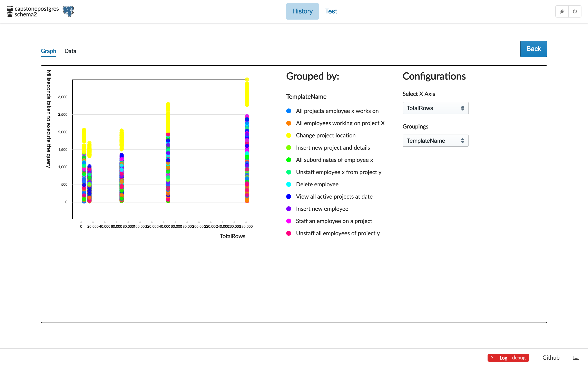Toggle Insert new employee legend entry
This screenshot has height=367, width=588.
pyautogui.click(x=322, y=209)
